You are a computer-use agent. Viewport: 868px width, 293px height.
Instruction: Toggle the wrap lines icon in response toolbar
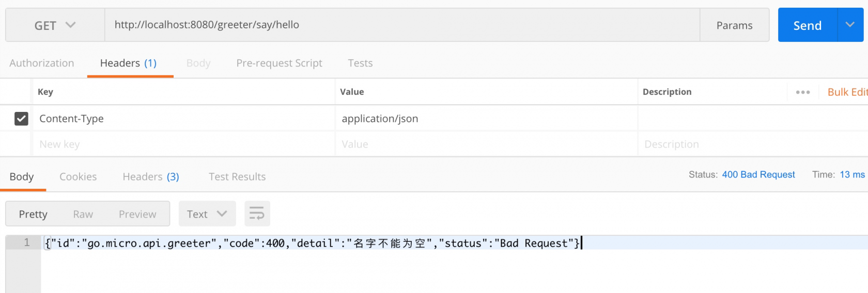tap(257, 214)
